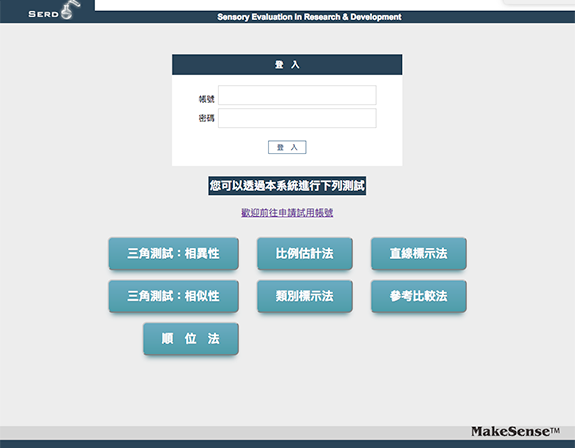Select the 三角測試：相異性 button
Image resolution: width=575 pixels, height=448 pixels.
[173, 253]
